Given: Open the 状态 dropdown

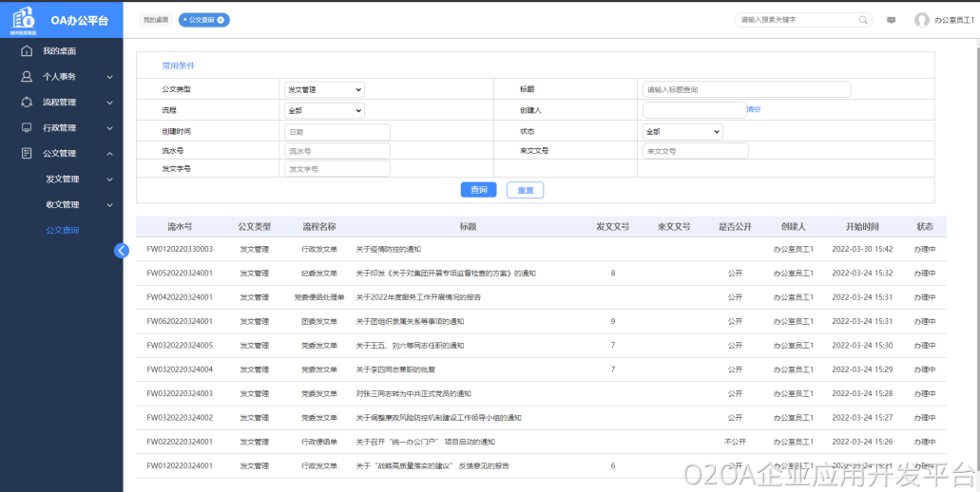Looking at the screenshot, I should tap(682, 131).
